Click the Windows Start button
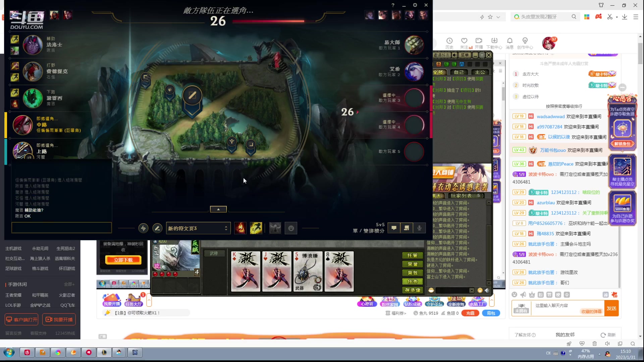This screenshot has width=644, height=362. click(x=9, y=352)
